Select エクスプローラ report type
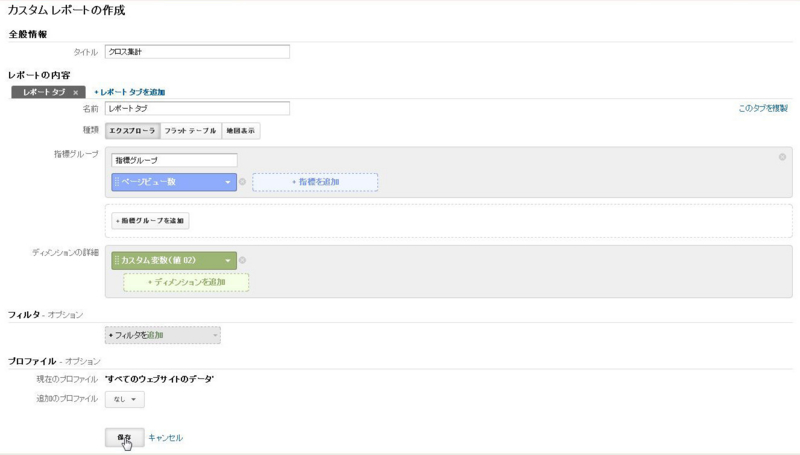Image resolution: width=800 pixels, height=455 pixels. (133, 131)
